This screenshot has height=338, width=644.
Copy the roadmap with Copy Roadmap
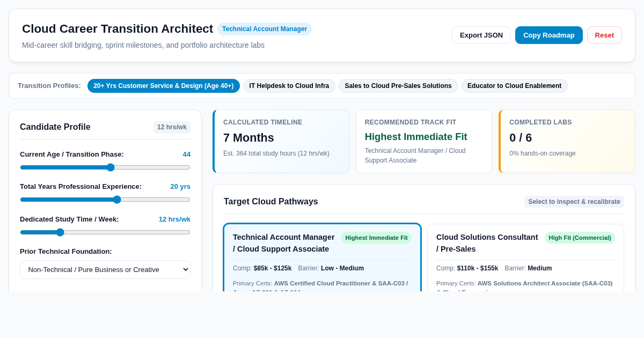548,35
